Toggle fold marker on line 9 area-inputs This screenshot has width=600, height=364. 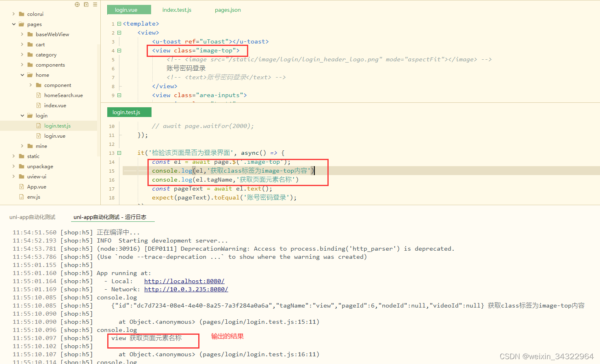coord(119,95)
